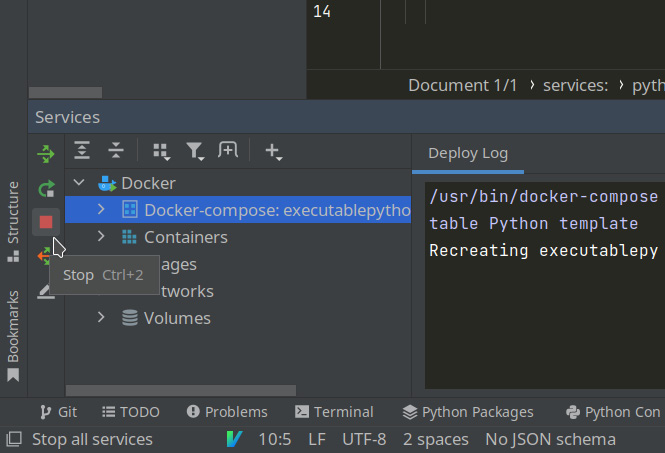Viewport: 665px width, 453px height.
Task: Click the Collapse All toolbar icon
Action: (115, 150)
